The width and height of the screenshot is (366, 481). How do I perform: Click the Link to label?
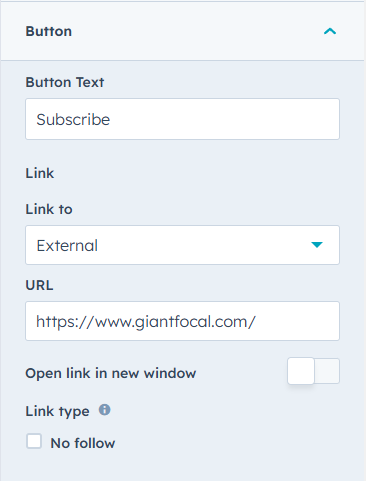click(49, 209)
